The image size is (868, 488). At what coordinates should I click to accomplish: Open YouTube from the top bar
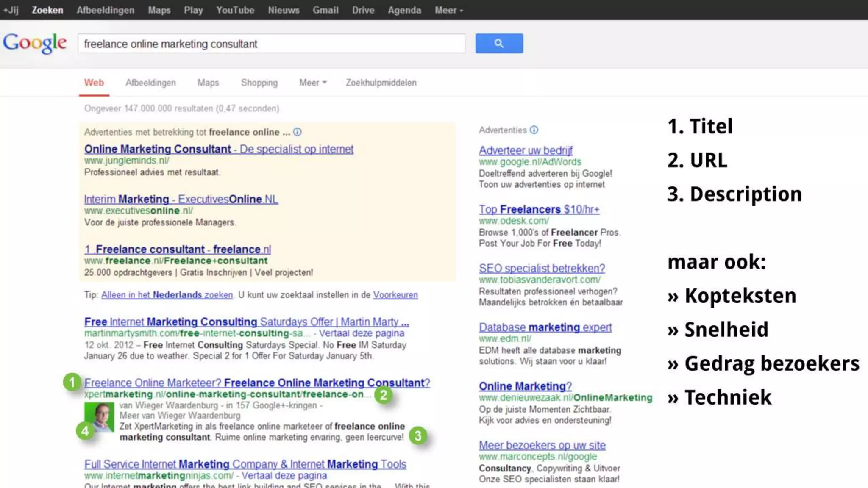235,10
